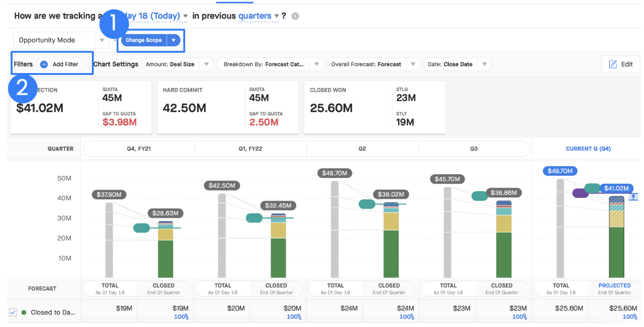Image resolution: width=644 pixels, height=327 pixels.
Task: Click the green dot next to Closed to Date
Action: tap(24, 312)
